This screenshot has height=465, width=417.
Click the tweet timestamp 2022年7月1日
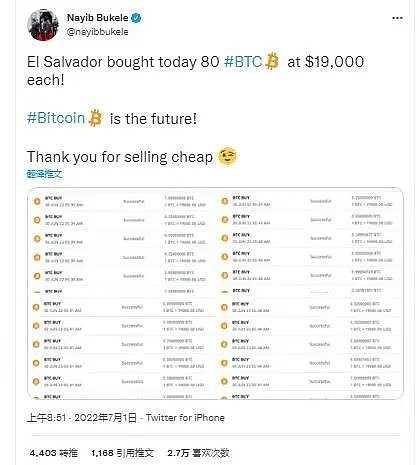click(x=105, y=418)
